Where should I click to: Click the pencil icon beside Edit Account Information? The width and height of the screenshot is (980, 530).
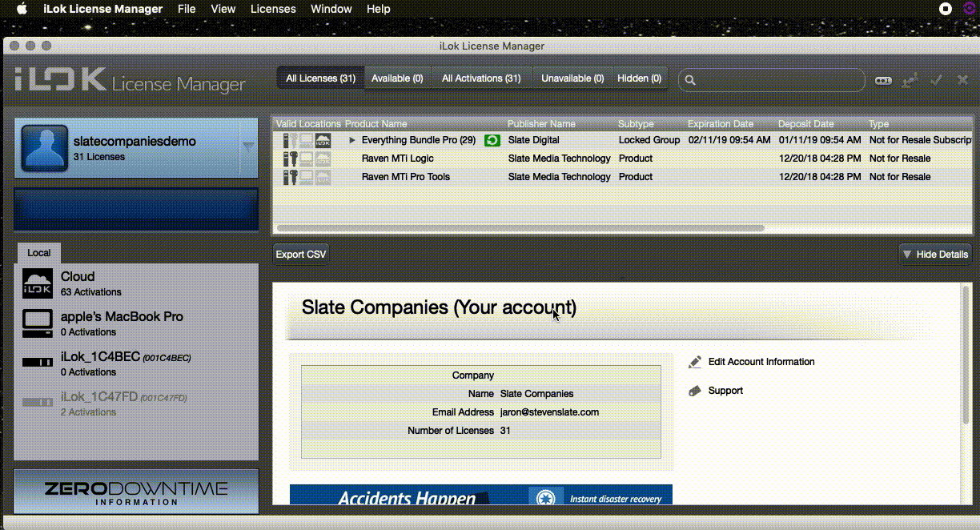pyautogui.click(x=695, y=362)
